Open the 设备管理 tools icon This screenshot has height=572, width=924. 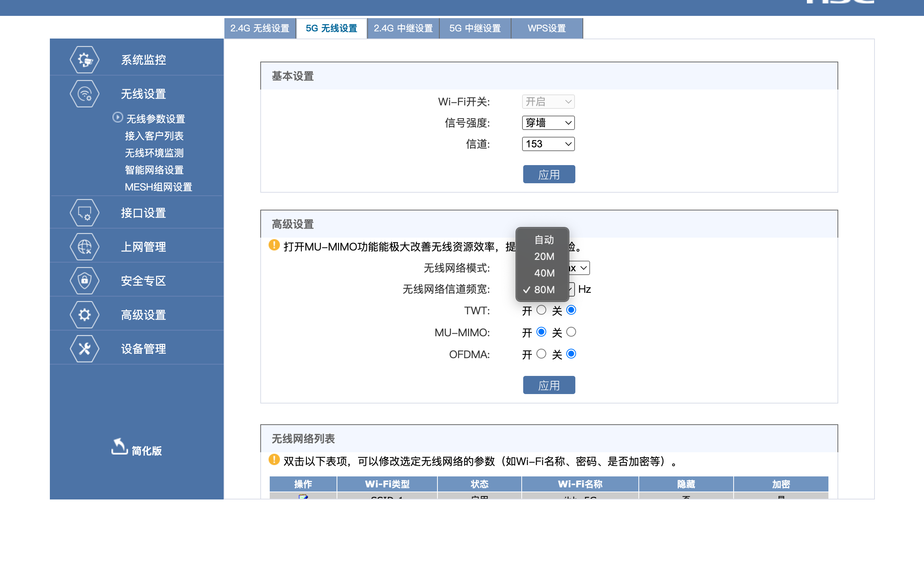[84, 349]
